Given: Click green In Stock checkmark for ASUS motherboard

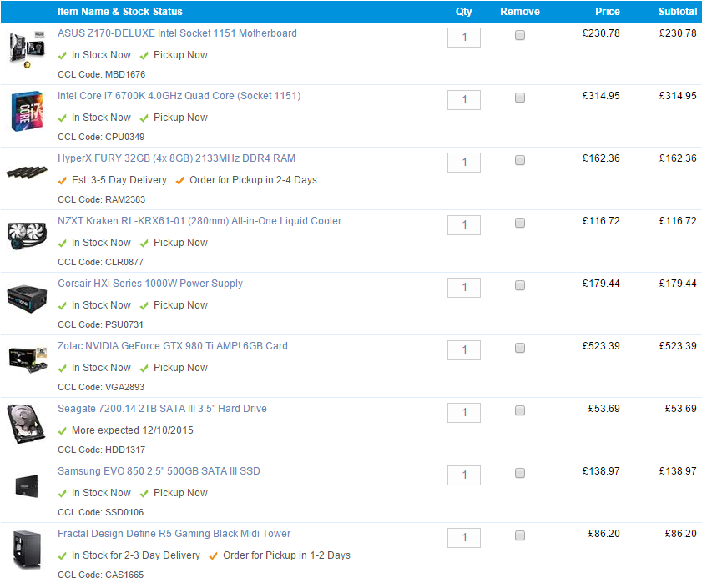Looking at the screenshot, I should 63,56.
